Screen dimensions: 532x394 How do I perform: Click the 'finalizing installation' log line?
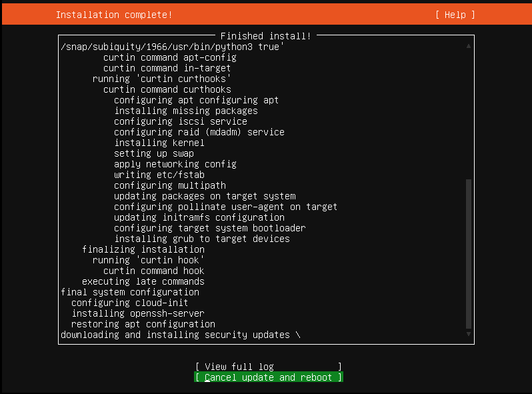143,249
